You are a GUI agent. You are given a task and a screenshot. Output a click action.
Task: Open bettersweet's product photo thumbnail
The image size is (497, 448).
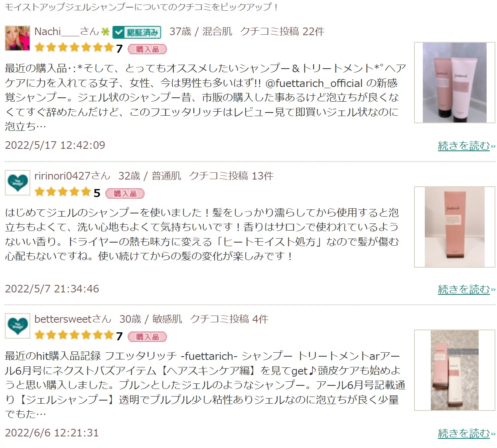[455, 370]
